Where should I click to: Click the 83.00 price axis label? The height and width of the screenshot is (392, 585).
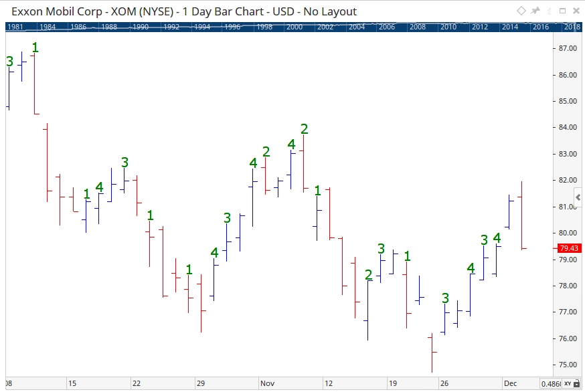(568, 154)
